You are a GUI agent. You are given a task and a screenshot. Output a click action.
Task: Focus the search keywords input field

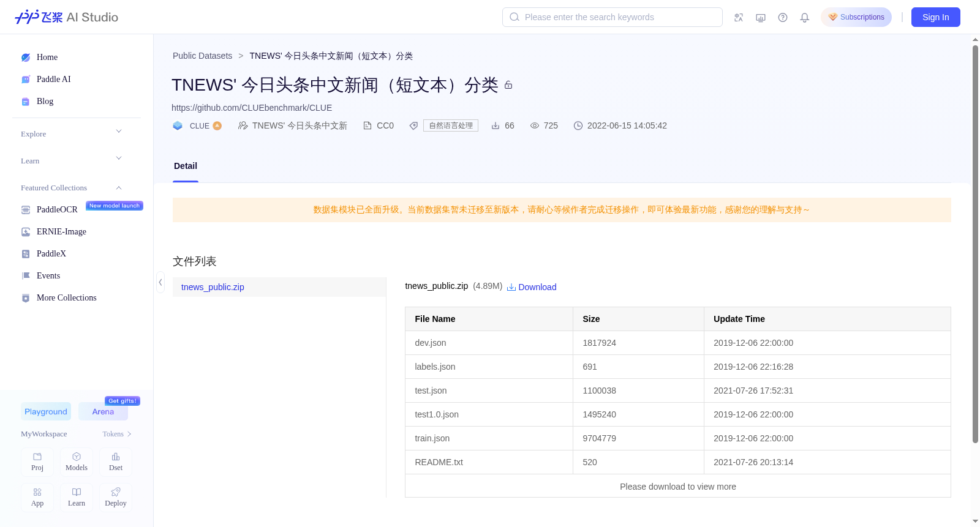[612, 17]
